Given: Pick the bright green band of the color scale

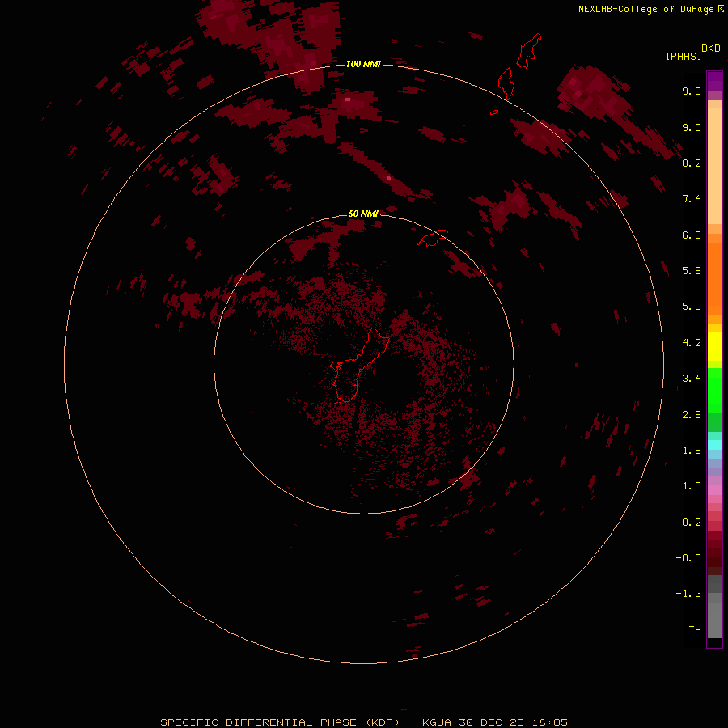Looking at the screenshot, I should point(714,391).
